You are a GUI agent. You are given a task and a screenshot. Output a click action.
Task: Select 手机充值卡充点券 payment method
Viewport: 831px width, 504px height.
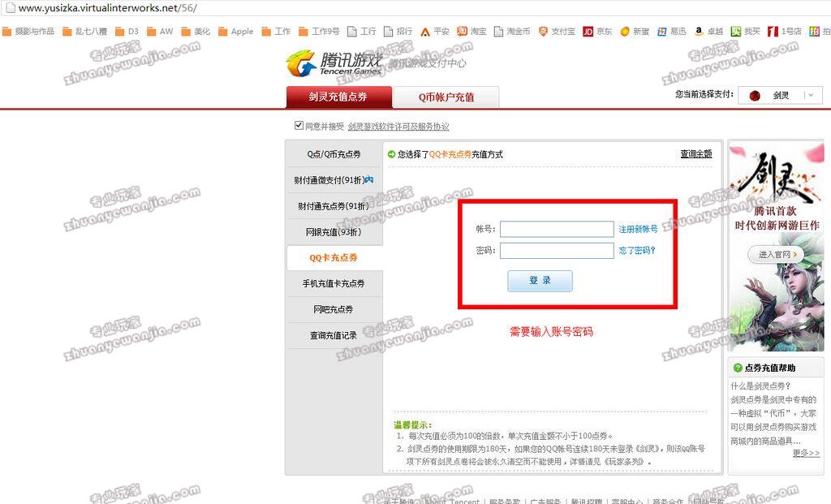point(334,283)
